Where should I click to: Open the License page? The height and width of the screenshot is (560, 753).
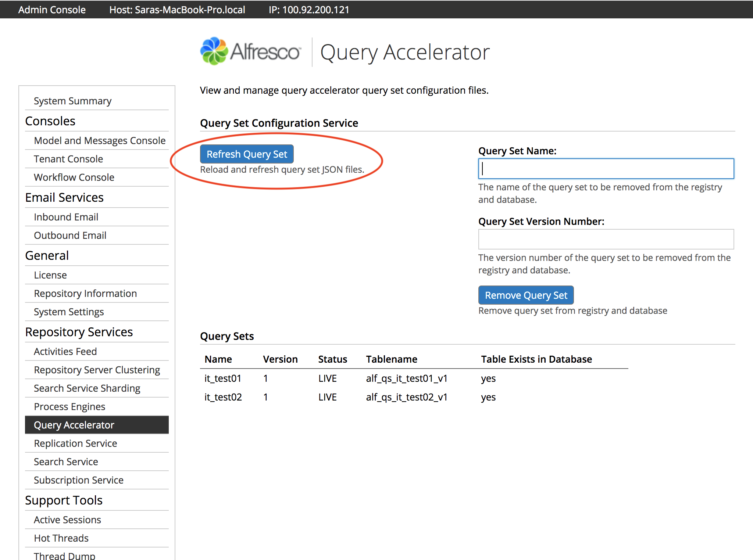point(50,275)
